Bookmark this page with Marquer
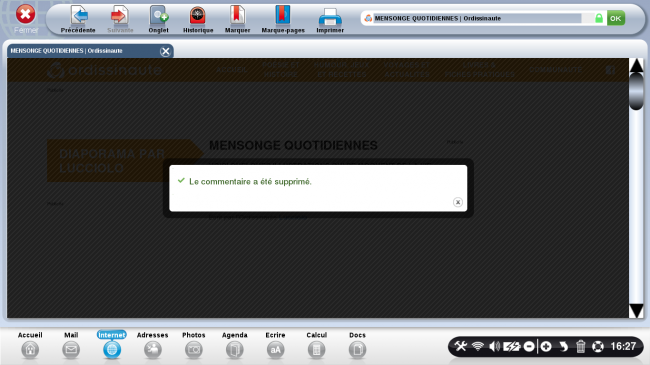650x365 pixels. click(x=238, y=19)
